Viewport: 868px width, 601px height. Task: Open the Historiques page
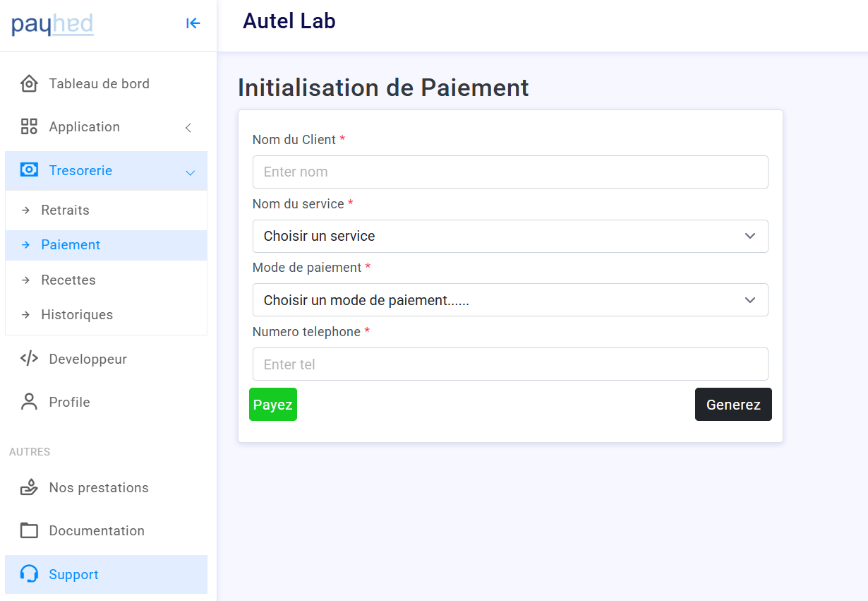coord(83,314)
